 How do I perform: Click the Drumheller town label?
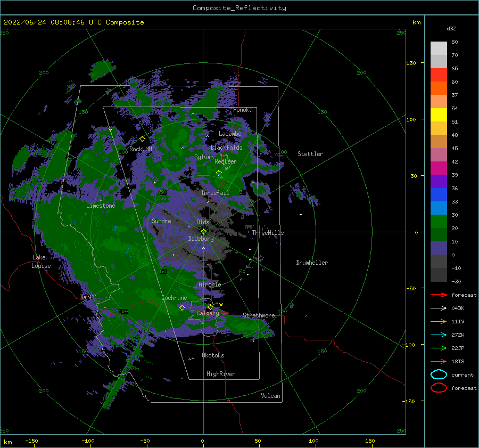coord(312,263)
